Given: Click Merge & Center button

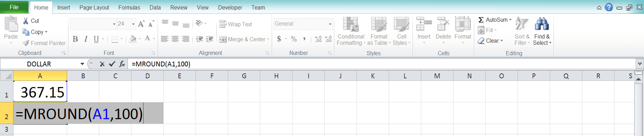Looking at the screenshot, I should click(x=242, y=39).
